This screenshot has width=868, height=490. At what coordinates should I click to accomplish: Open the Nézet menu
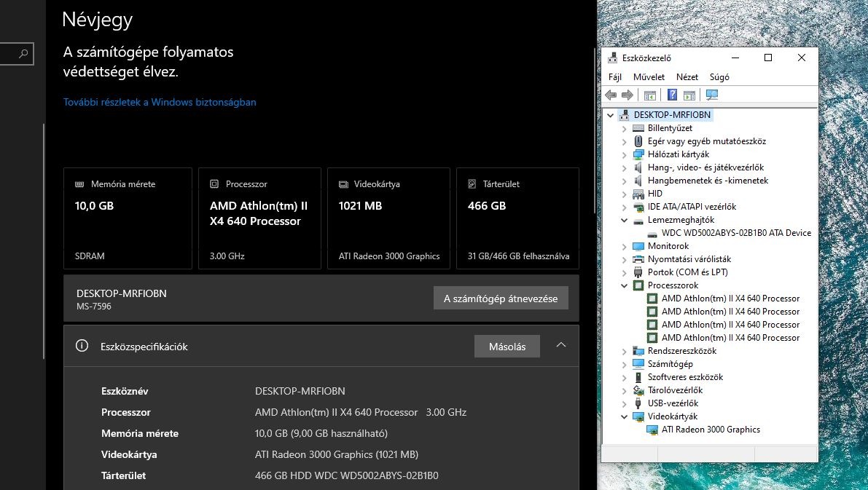pos(687,77)
